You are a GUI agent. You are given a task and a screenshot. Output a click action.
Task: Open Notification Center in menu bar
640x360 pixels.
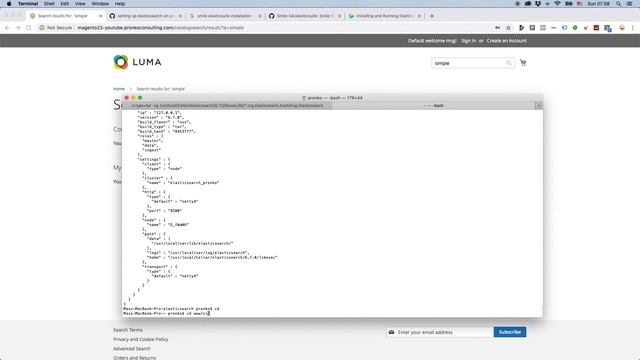[630, 4]
